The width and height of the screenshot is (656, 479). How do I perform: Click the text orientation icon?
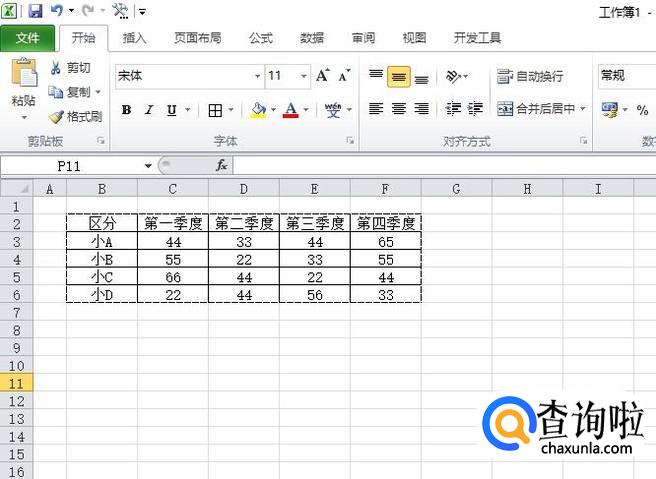453,76
